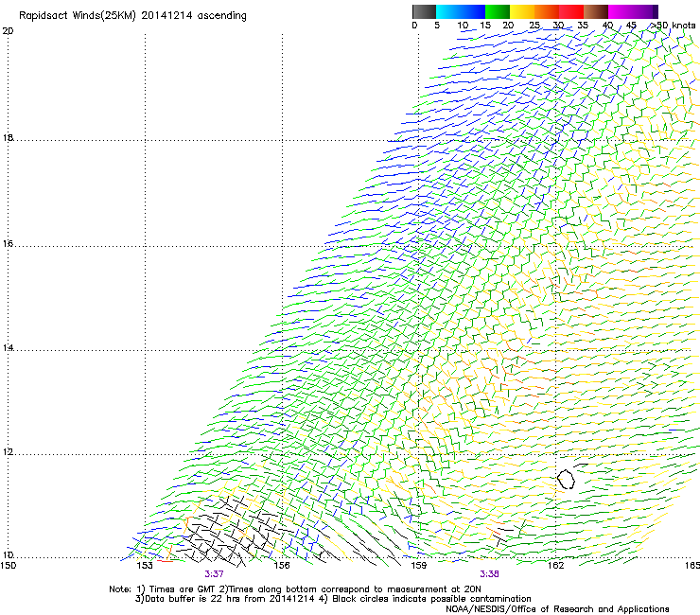
Task: Click the longitude '159' axis label
Action: tap(418, 566)
